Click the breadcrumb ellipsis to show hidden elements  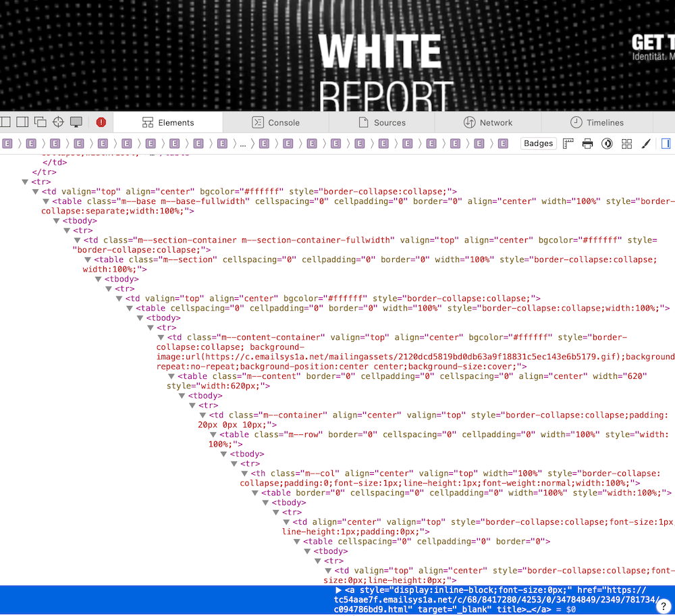click(x=243, y=143)
